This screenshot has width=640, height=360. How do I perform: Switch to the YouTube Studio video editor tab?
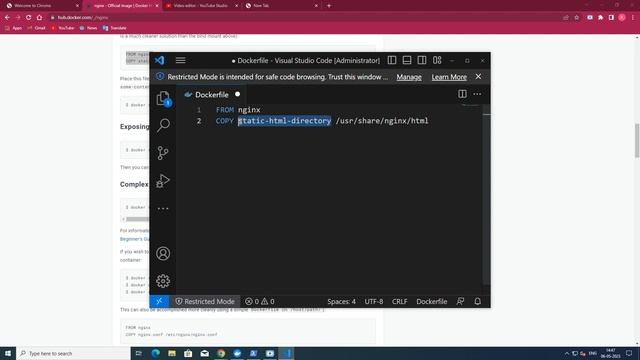tap(202, 6)
